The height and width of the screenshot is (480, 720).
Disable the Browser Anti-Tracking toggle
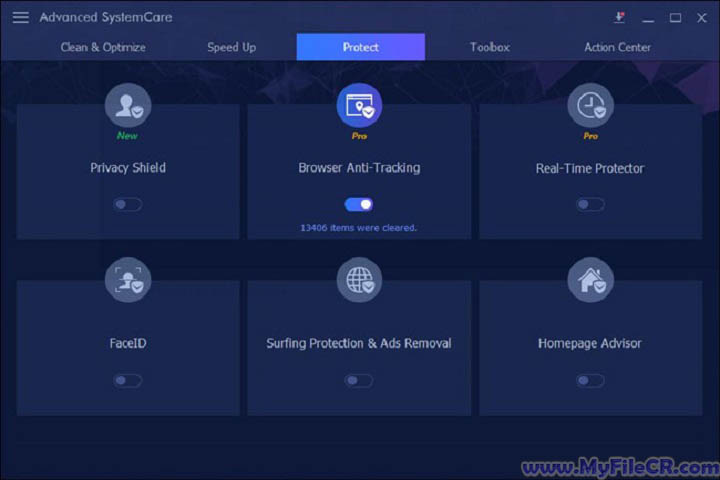click(359, 204)
